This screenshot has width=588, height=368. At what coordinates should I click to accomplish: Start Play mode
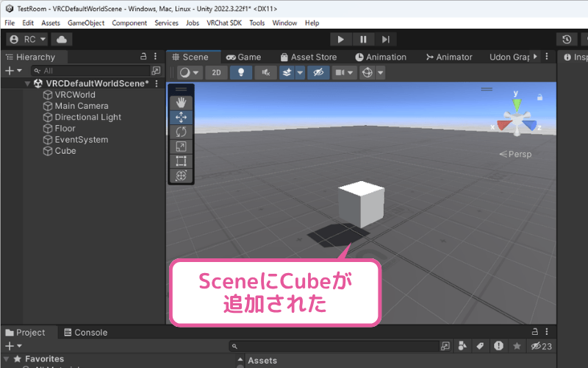(340, 40)
